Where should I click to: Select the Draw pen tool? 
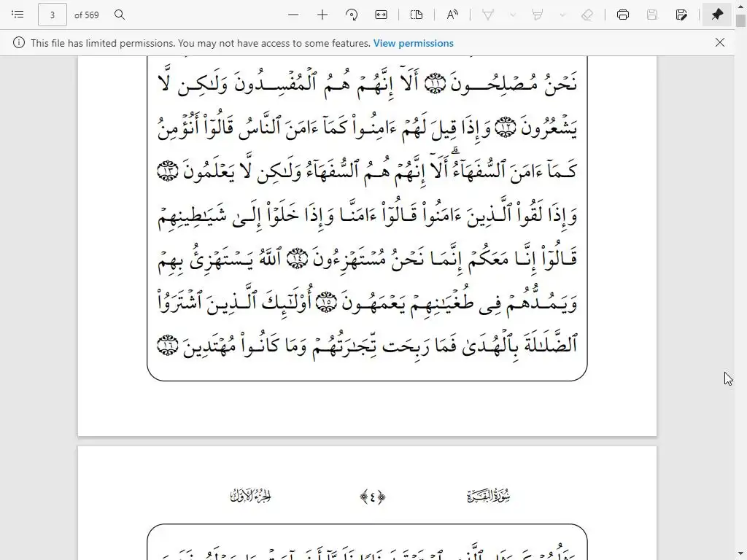coord(488,15)
